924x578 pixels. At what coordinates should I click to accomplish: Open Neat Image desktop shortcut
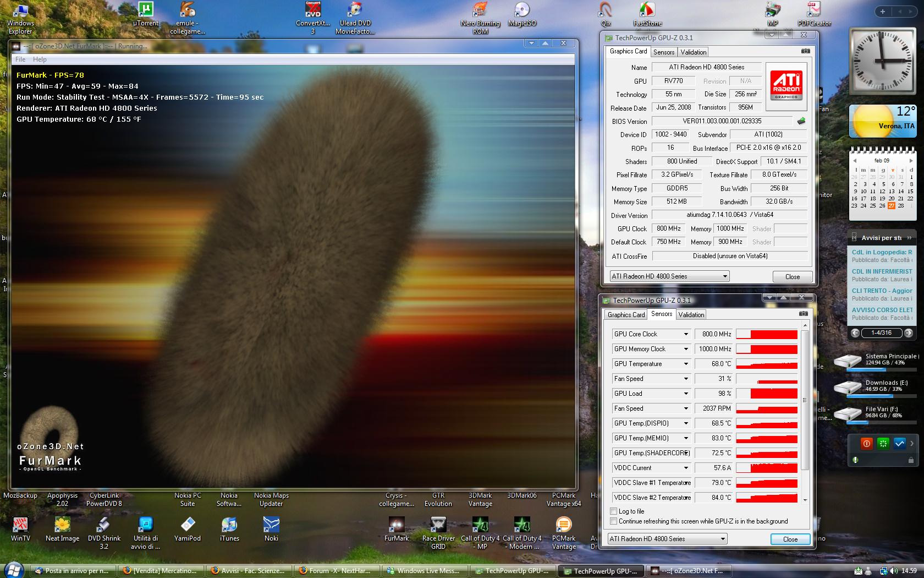point(62,529)
